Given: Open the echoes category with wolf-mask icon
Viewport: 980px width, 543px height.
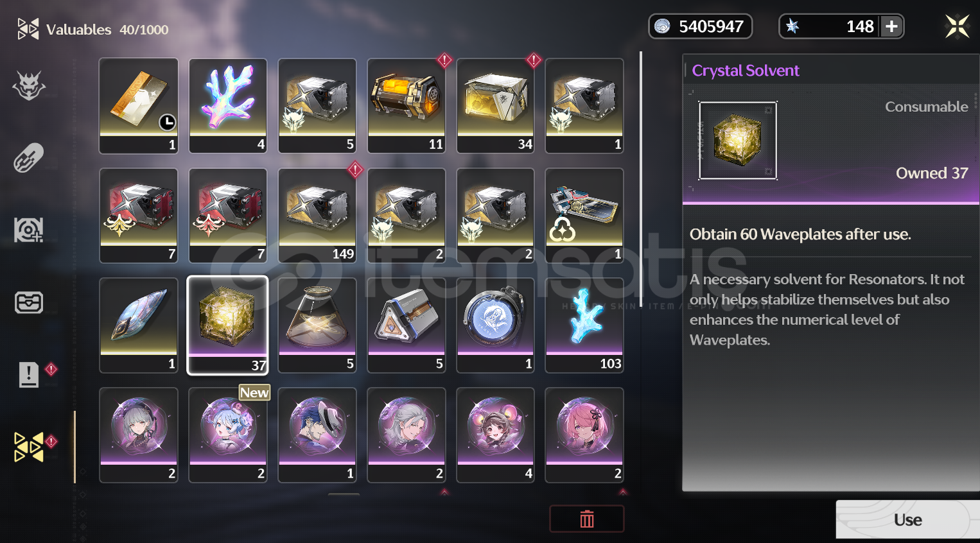Looking at the screenshot, I should [x=29, y=85].
